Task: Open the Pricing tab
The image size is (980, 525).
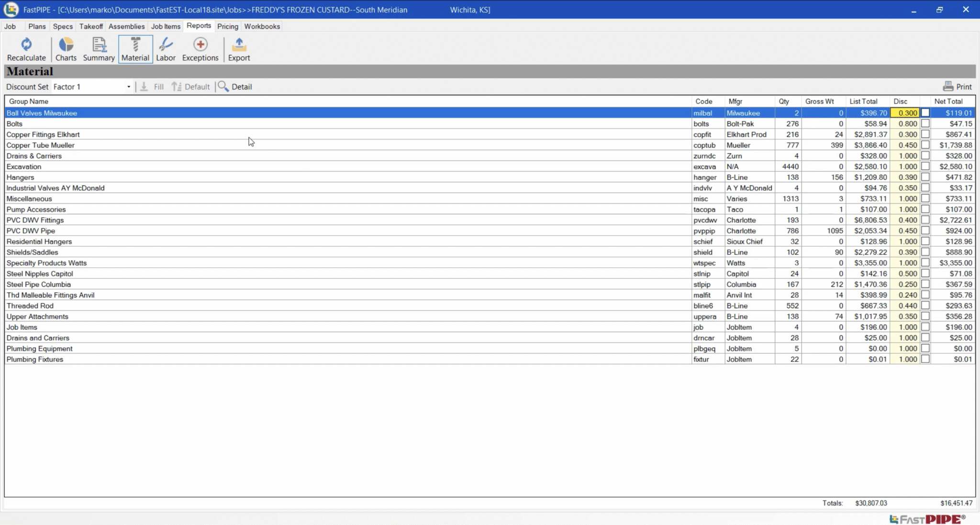Action: tap(227, 26)
